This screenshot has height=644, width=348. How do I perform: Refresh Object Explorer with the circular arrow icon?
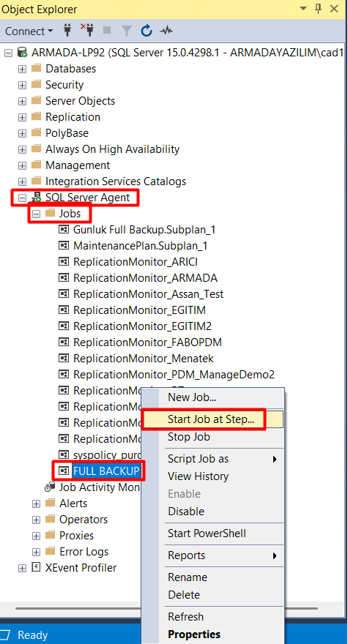click(147, 31)
